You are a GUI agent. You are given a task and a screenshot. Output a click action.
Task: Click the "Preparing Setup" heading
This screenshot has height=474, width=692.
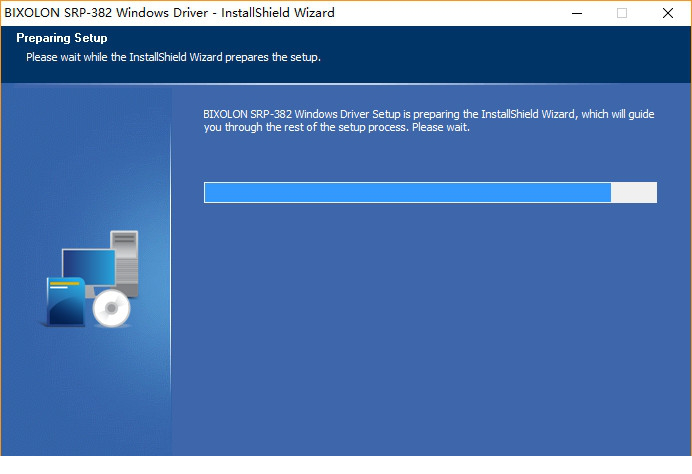click(x=62, y=38)
